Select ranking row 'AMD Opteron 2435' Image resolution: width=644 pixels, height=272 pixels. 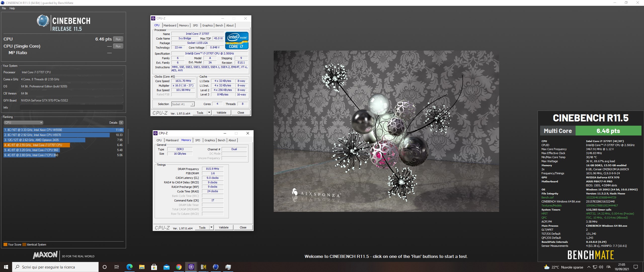click(63, 140)
